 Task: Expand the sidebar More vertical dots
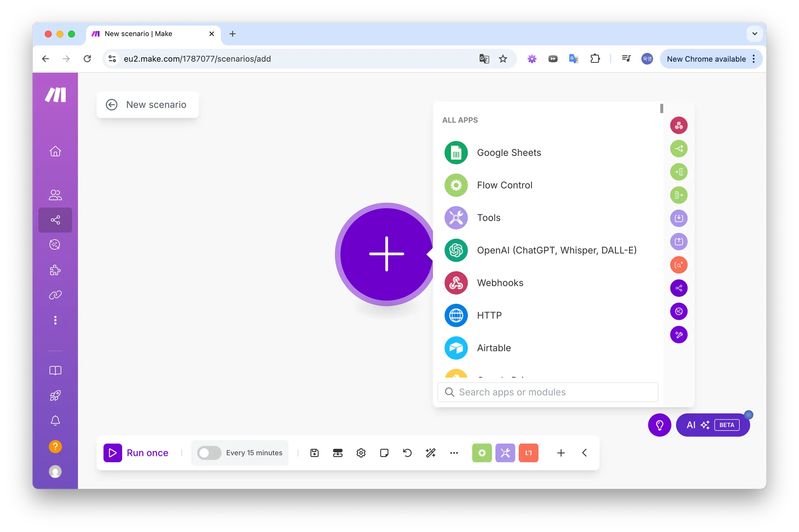pos(55,320)
